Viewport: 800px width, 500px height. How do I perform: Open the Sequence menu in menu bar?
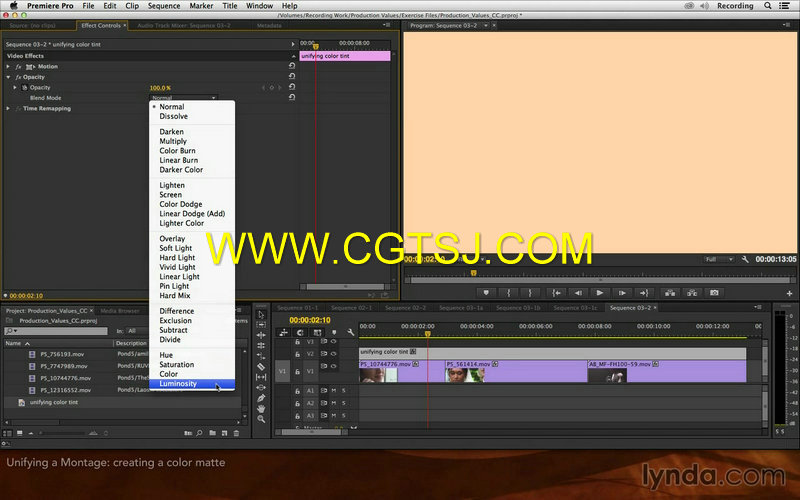click(164, 6)
